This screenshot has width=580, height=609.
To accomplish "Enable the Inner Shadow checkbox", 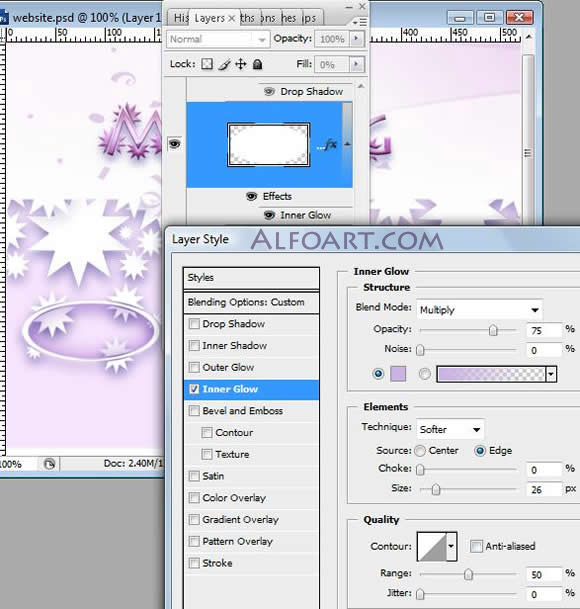I will 194,345.
